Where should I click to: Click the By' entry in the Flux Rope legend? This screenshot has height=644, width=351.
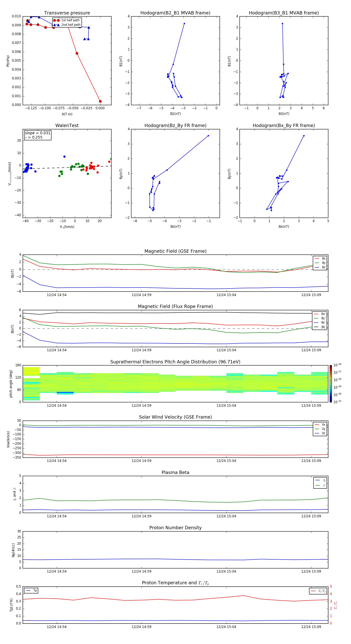(x=320, y=318)
